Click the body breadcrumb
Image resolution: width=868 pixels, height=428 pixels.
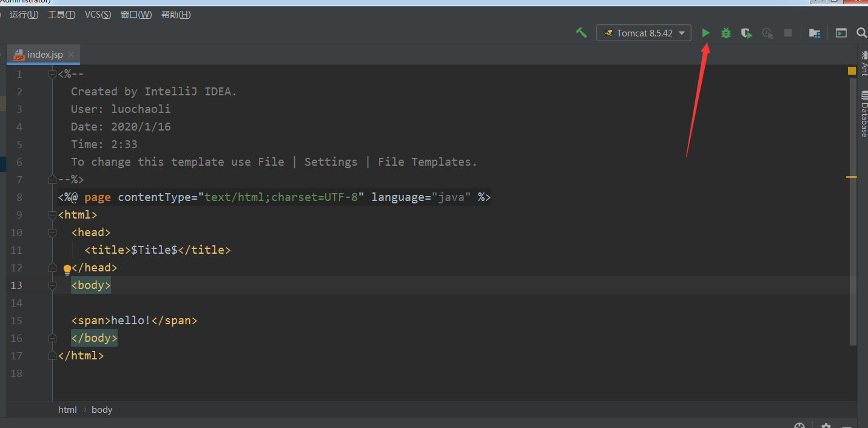click(102, 410)
